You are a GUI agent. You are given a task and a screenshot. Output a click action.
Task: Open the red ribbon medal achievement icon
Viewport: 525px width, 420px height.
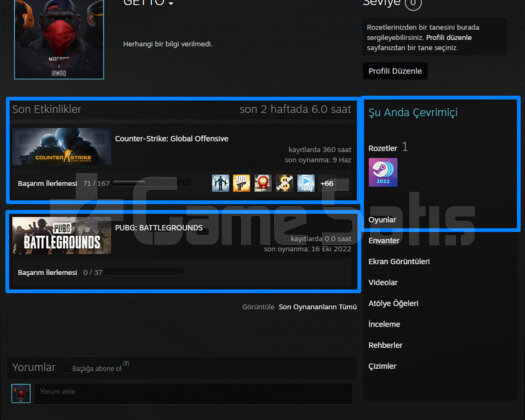tap(263, 183)
